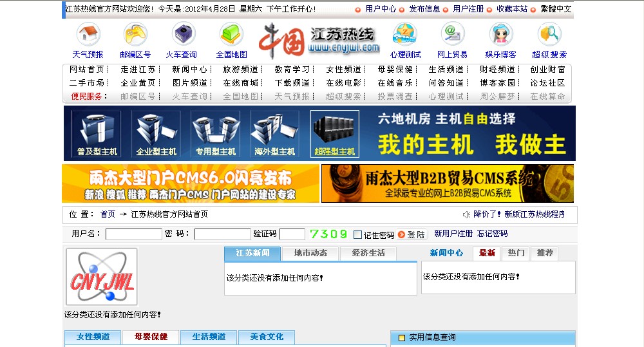The height and width of the screenshot is (347, 644).
Task: Open 在线商城 in navigation menu
Action: point(241,83)
